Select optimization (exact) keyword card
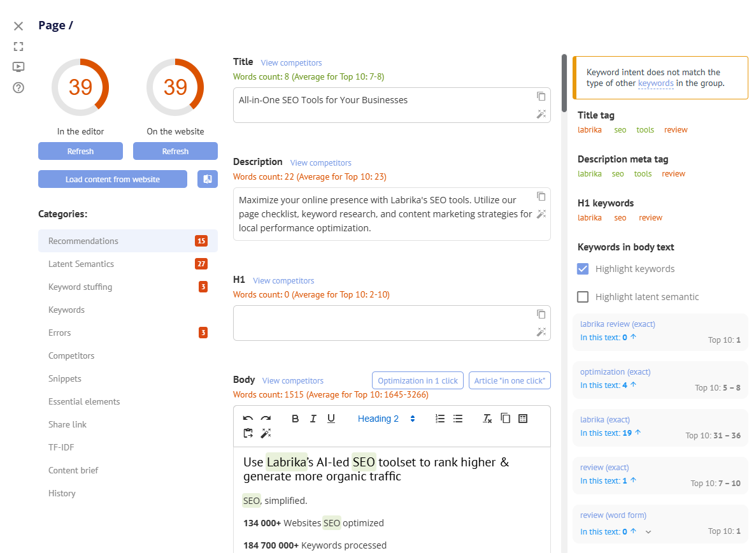The width and height of the screenshot is (756, 553). pos(660,380)
